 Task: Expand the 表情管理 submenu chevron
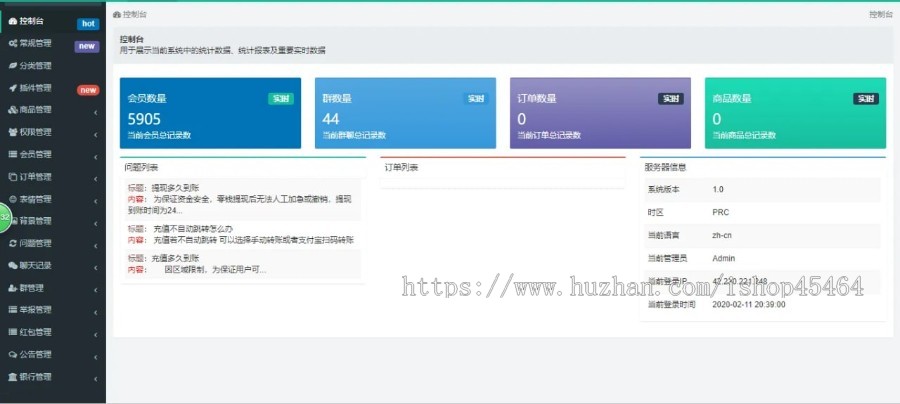pos(95,201)
